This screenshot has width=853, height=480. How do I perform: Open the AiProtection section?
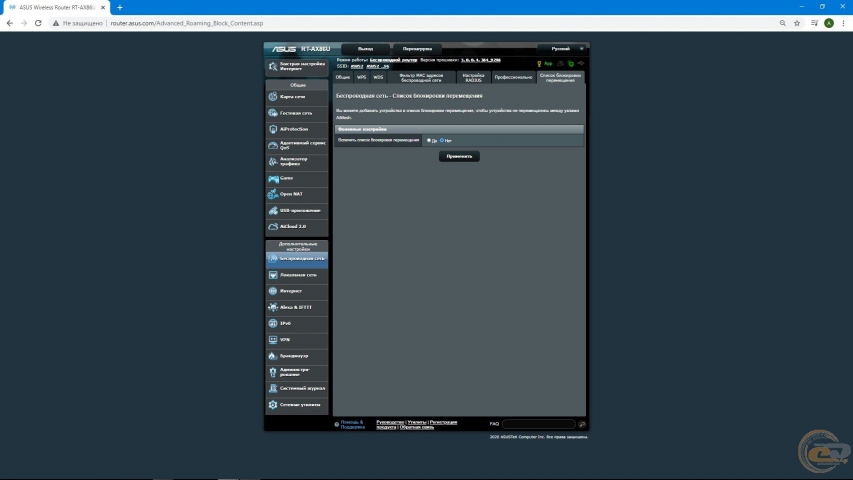pyautogui.click(x=296, y=130)
